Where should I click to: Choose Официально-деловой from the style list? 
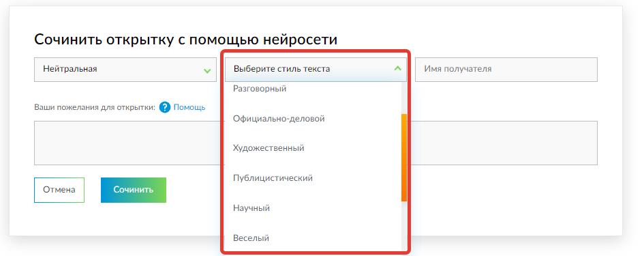coord(279,119)
